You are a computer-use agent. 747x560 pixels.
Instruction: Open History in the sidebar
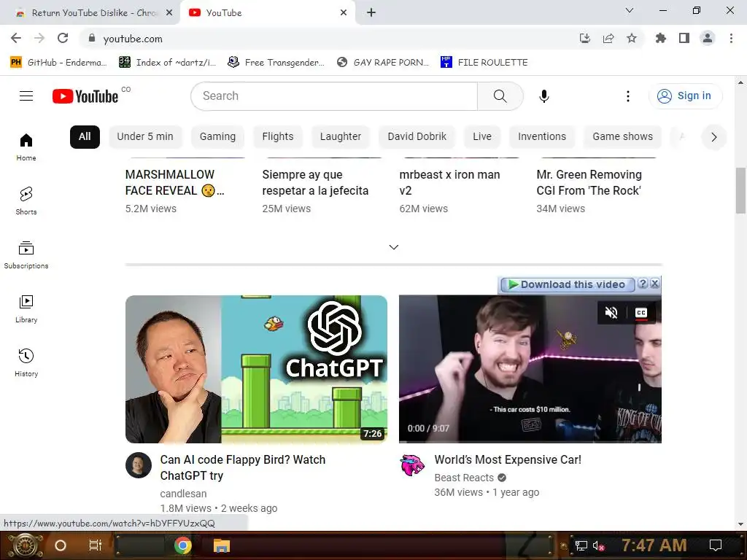26,362
